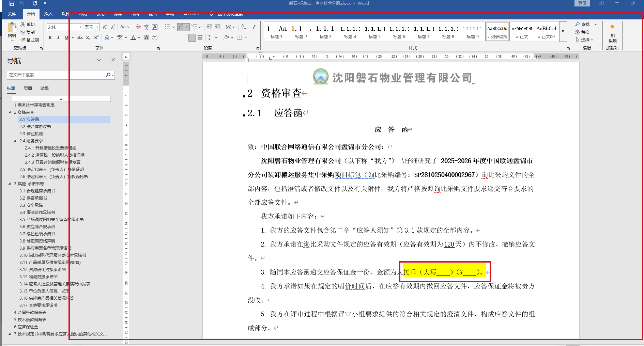This screenshot has height=346, width=644.
Task: Click the navigation search box (在文档中搜索)
Action: [x=56, y=75]
